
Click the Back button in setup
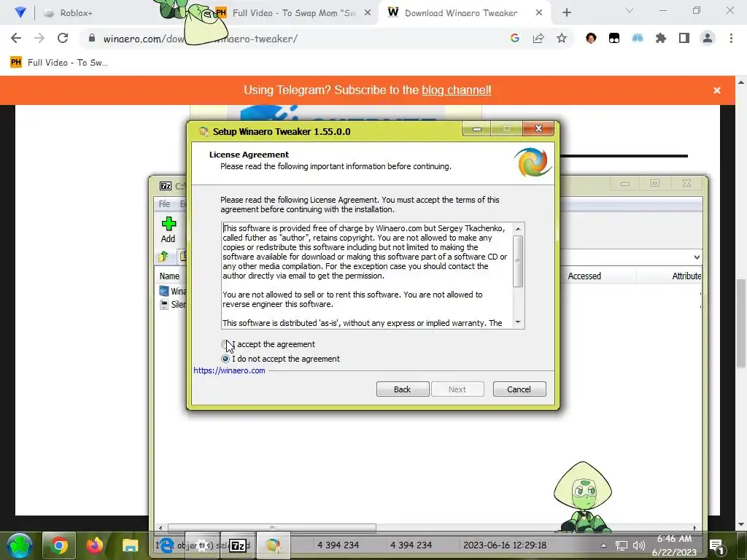[x=403, y=389]
